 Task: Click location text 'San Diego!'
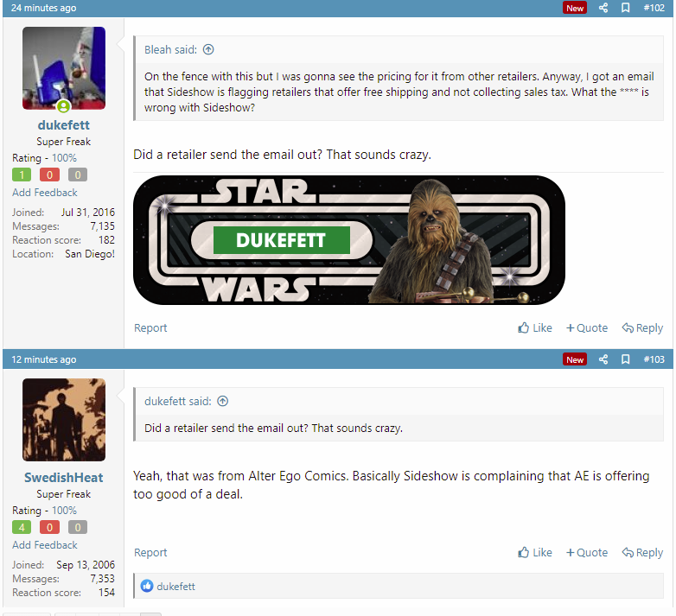click(90, 254)
